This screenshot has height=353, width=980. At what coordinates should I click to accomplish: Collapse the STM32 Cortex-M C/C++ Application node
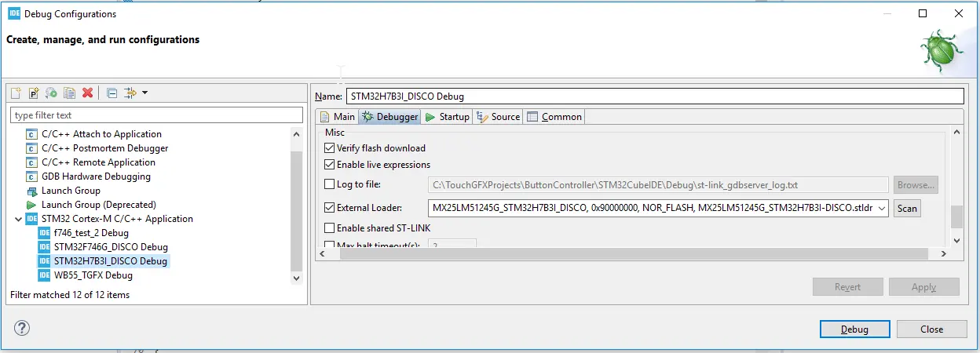coord(19,219)
